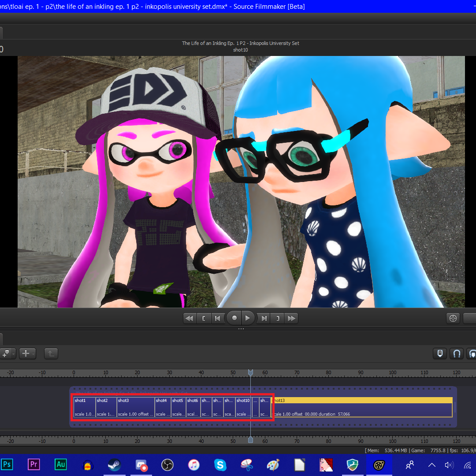The height and width of the screenshot is (476, 476).
Task: Click the playhead marker on top ruler
Action: point(250,373)
